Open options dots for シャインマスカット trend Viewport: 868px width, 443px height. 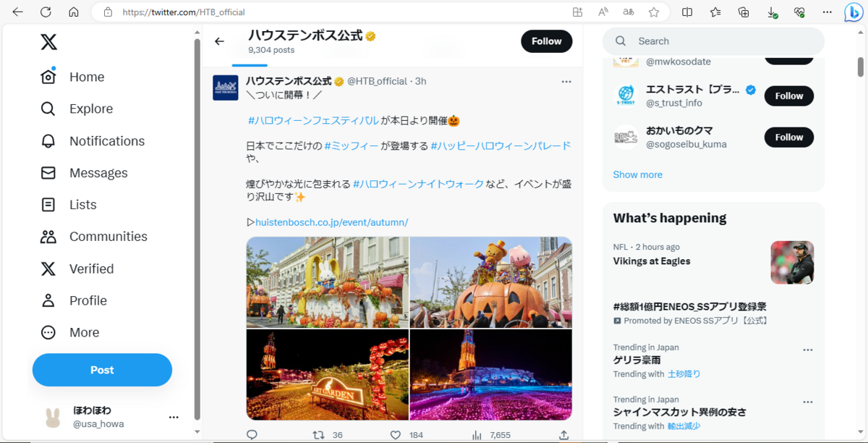[x=807, y=401]
